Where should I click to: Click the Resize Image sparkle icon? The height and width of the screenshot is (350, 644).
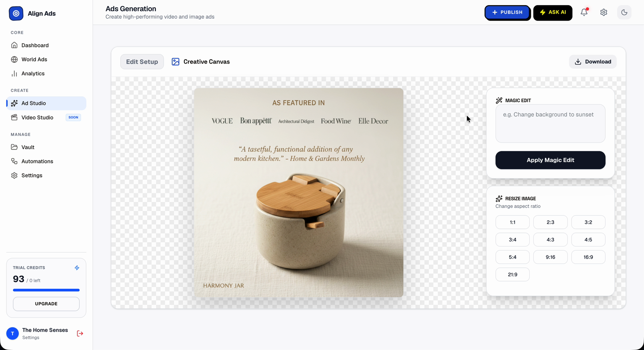499,199
